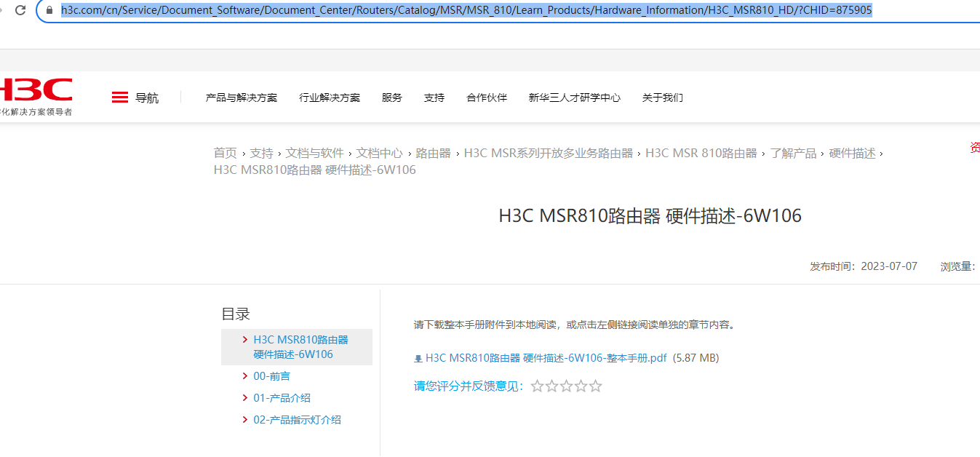
Task: Rate the document five stars
Action: (596, 386)
